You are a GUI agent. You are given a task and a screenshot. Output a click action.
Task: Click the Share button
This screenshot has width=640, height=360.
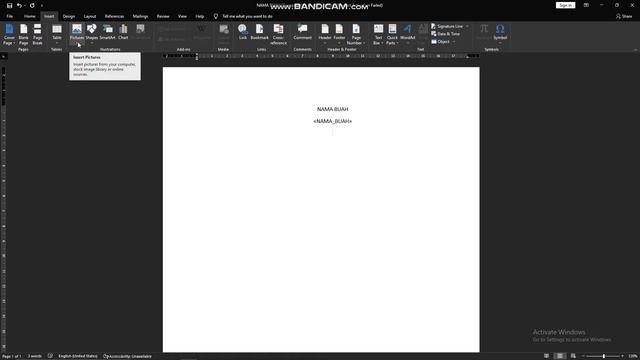click(x=624, y=16)
